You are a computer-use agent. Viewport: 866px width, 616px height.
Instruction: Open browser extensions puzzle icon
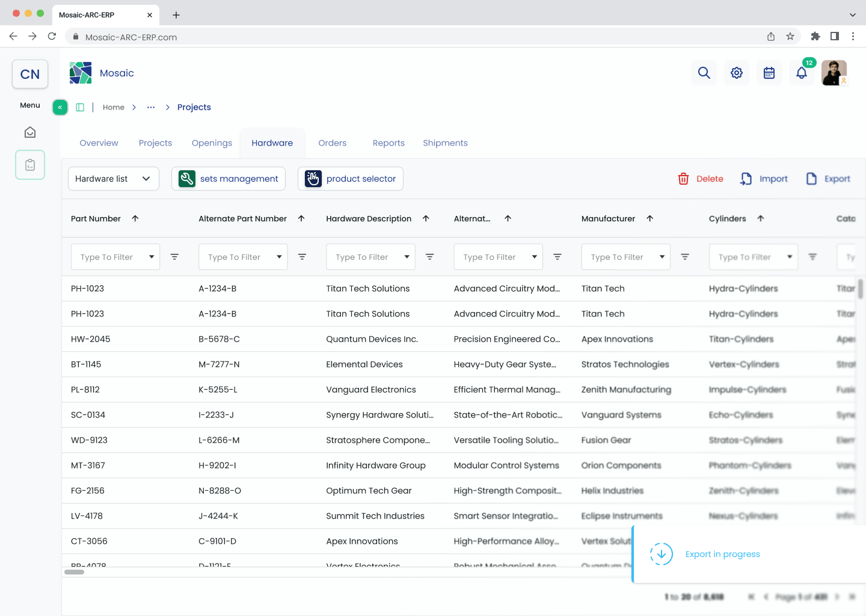click(x=815, y=37)
